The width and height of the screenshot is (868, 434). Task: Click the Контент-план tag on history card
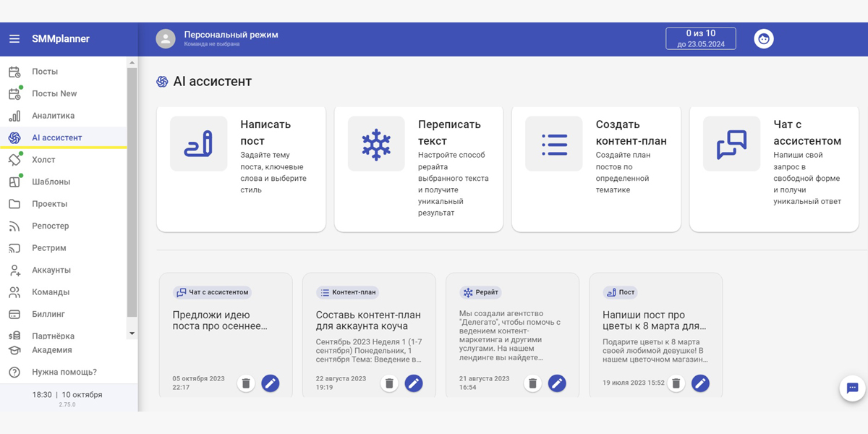[x=348, y=292]
